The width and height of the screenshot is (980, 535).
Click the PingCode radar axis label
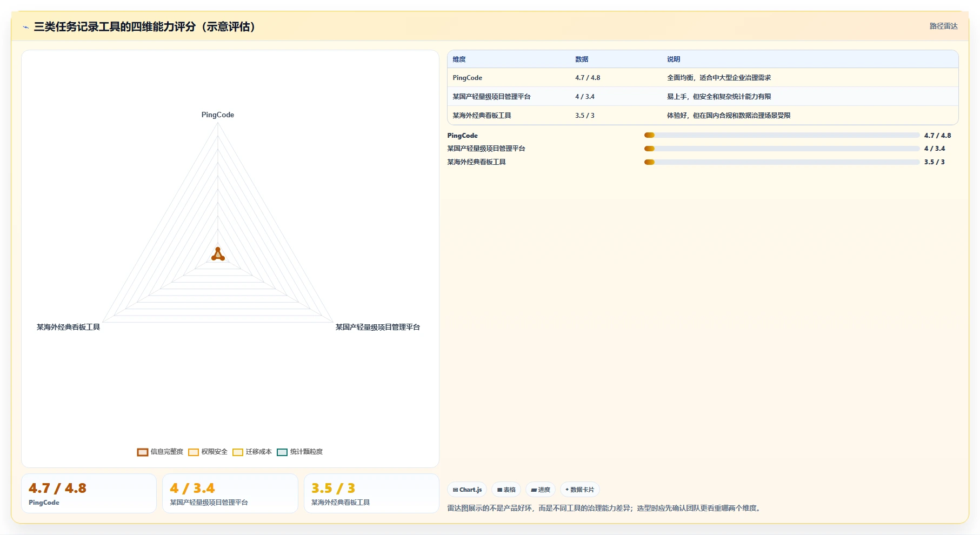tap(218, 115)
